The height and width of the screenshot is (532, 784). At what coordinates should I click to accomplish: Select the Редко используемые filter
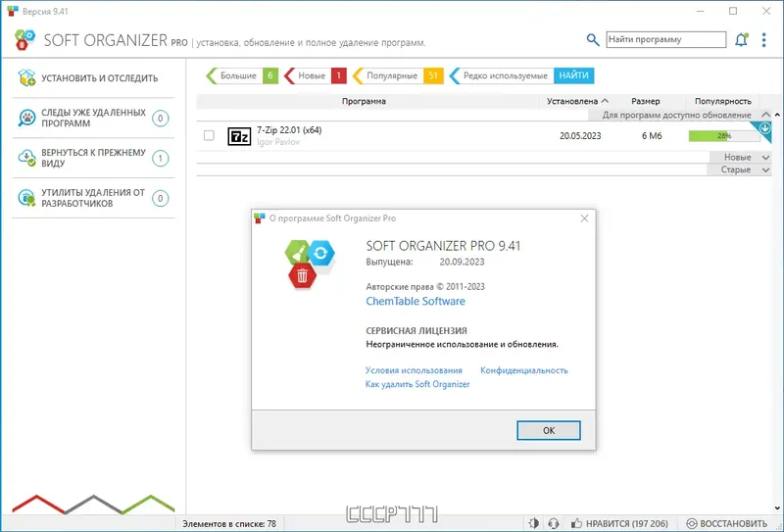click(501, 76)
